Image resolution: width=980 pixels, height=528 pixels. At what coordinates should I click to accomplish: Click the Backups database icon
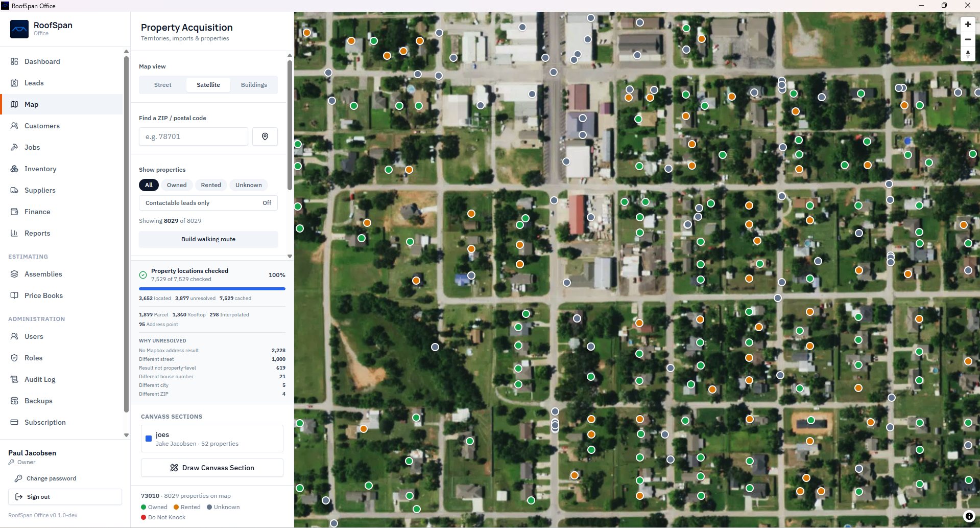point(14,401)
